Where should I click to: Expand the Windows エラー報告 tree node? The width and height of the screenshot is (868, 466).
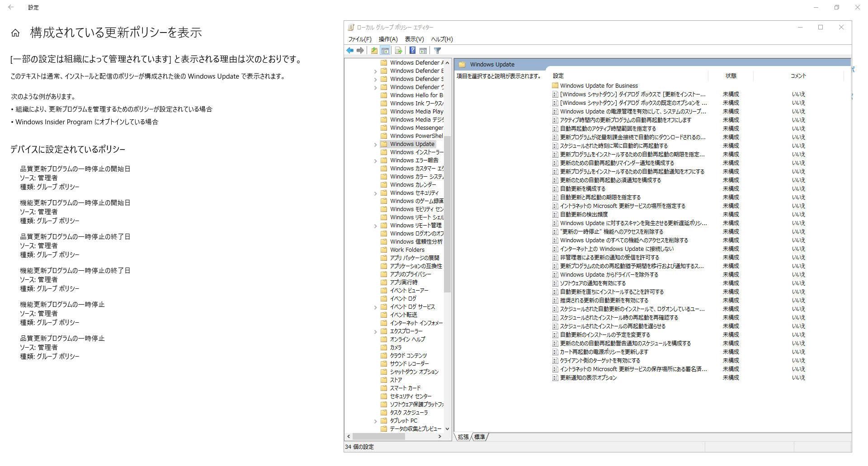click(375, 161)
